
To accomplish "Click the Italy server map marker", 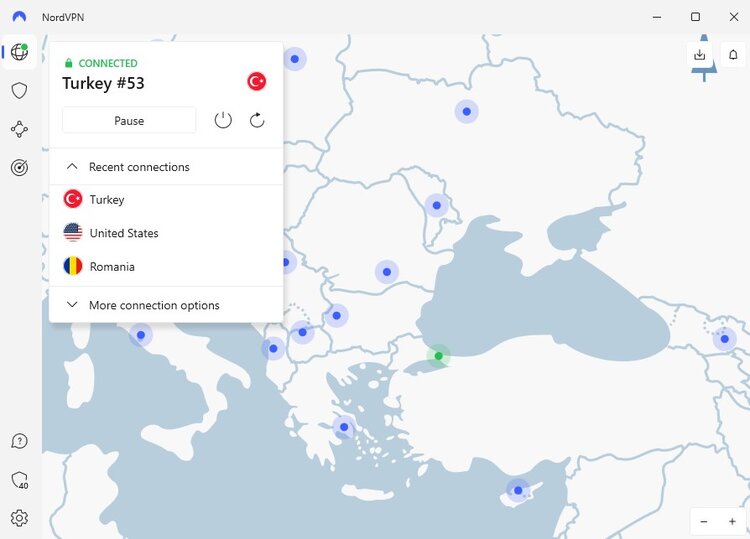I will tap(141, 335).
